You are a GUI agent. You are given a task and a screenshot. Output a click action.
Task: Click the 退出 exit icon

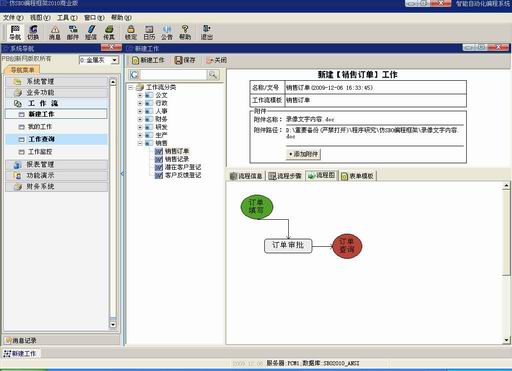pyautogui.click(x=207, y=32)
